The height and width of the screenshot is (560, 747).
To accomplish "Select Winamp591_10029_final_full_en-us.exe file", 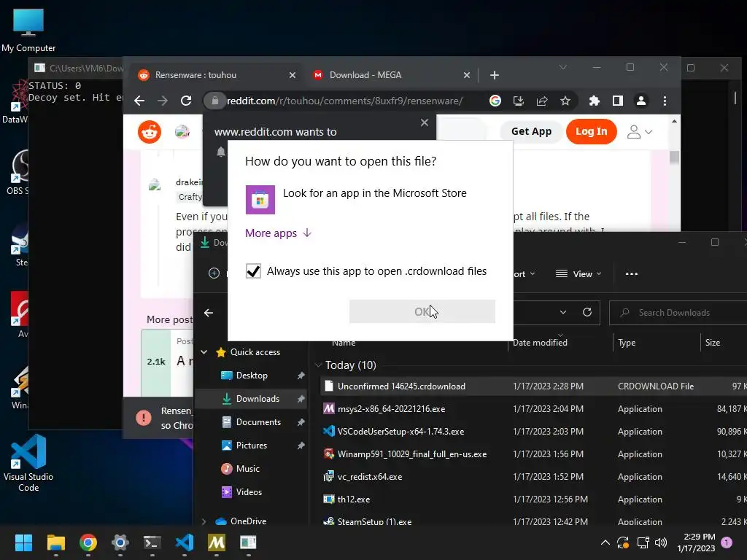I will click(533, 454).
